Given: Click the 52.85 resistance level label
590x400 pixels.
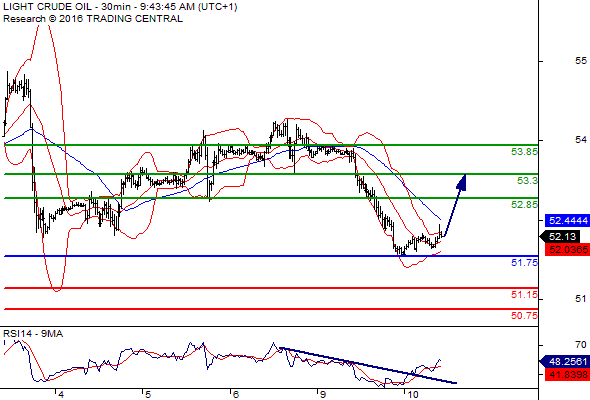Looking at the screenshot, I should pos(524,205).
